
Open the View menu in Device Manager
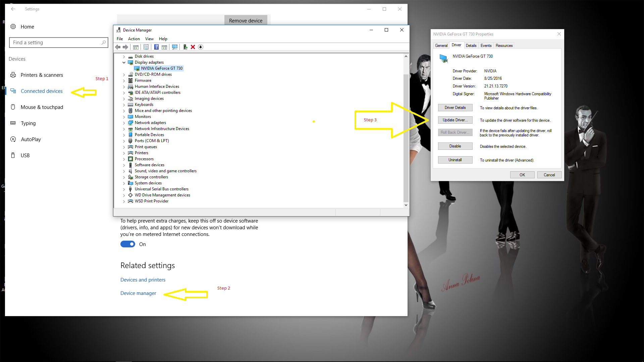[x=149, y=39]
